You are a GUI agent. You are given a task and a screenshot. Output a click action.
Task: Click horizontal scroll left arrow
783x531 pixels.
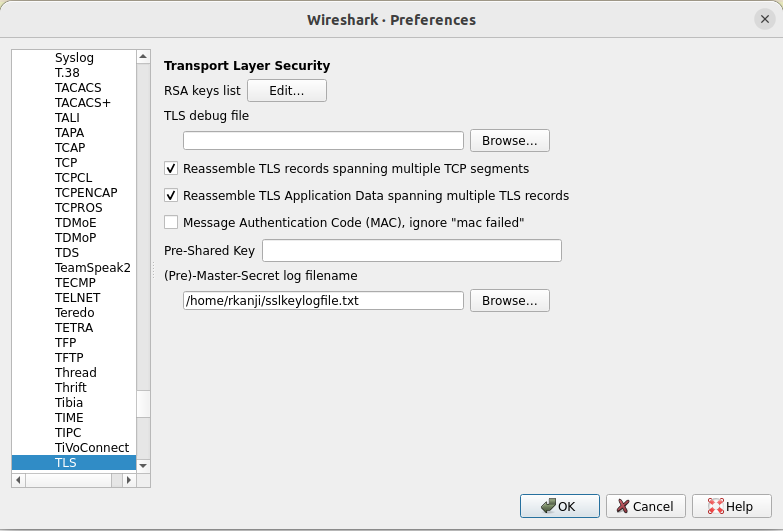18,480
